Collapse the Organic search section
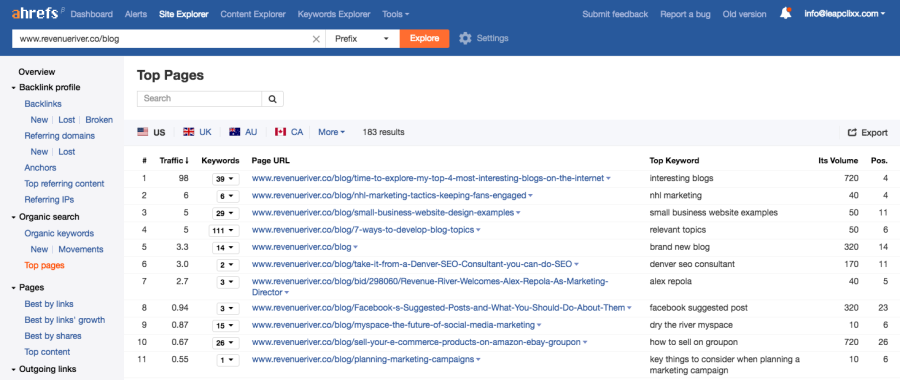Image resolution: width=900 pixels, height=380 pixels. [45, 217]
